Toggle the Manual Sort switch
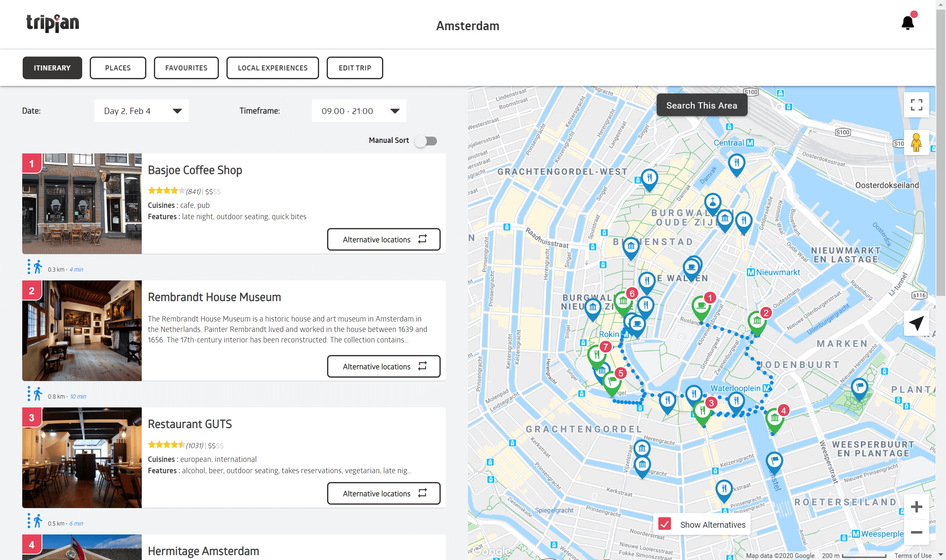The height and width of the screenshot is (560, 946). [426, 141]
